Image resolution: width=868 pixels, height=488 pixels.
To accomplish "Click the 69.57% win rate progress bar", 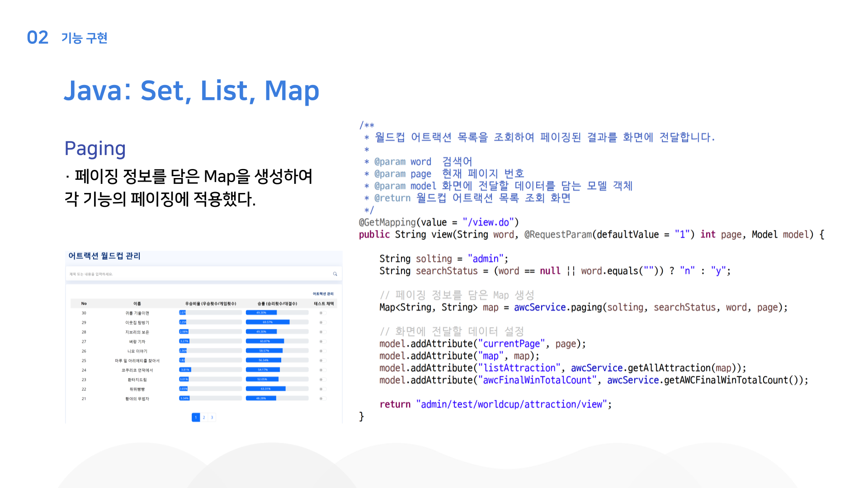I will [x=277, y=322].
